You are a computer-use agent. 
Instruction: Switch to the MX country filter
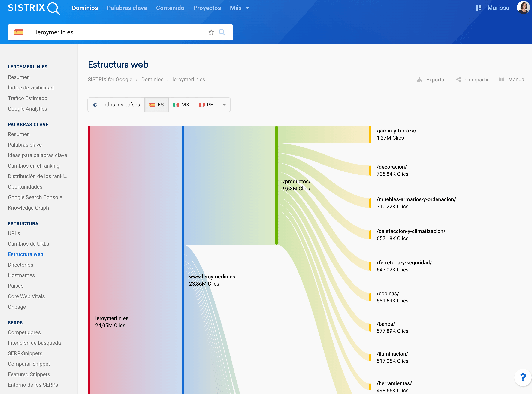click(181, 105)
